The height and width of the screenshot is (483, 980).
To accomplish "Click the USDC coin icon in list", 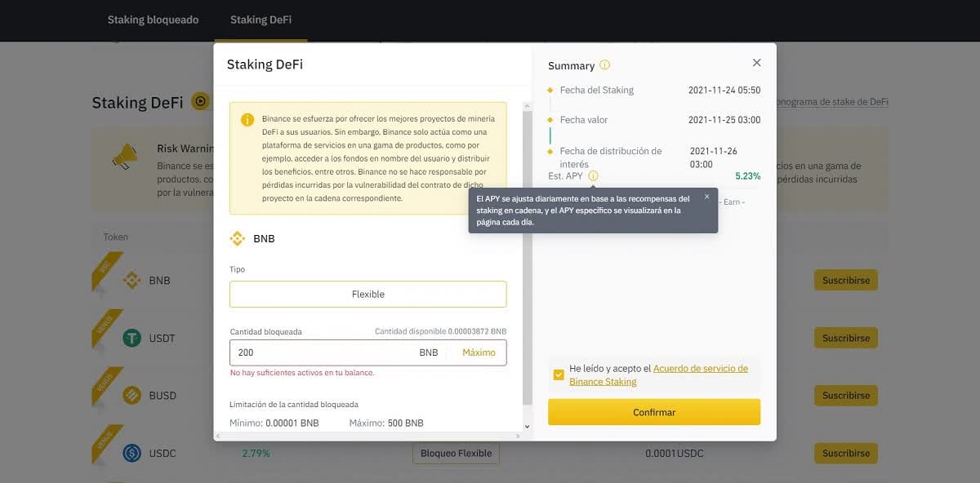I will (132, 453).
